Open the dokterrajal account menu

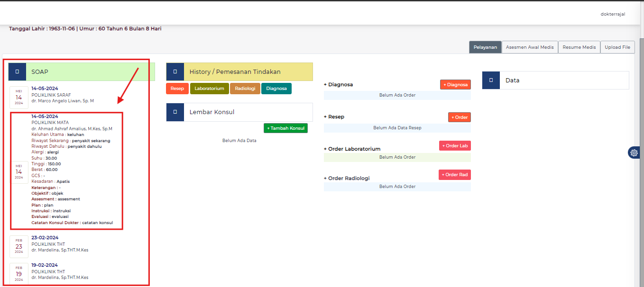[613, 14]
